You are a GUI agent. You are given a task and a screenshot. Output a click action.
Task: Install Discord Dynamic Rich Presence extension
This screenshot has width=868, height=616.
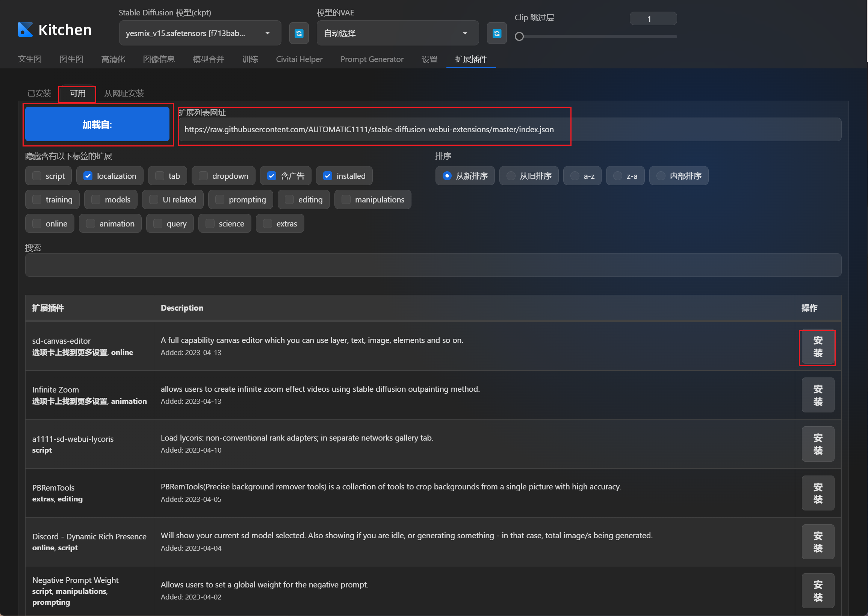pyautogui.click(x=818, y=542)
